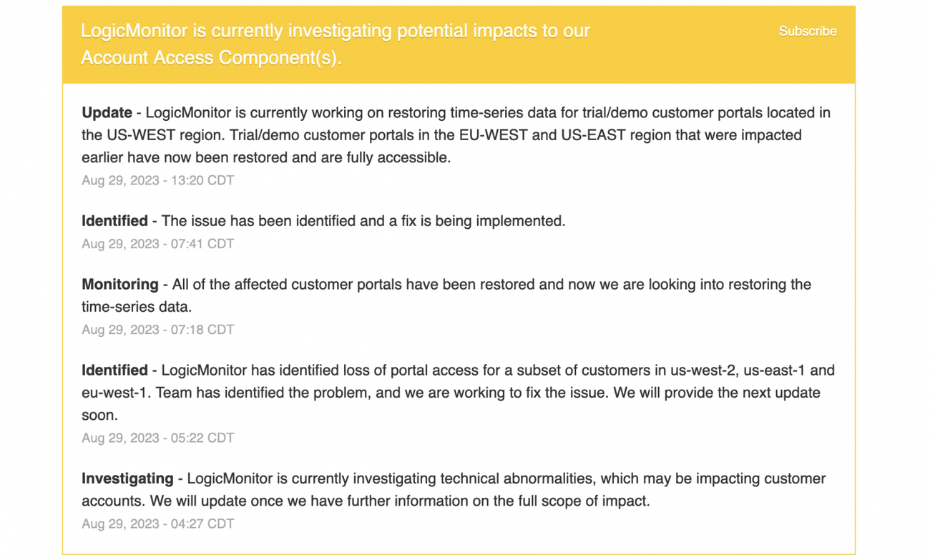Click the bold "Update" status label
The width and height of the screenshot is (930, 560).
(x=107, y=113)
